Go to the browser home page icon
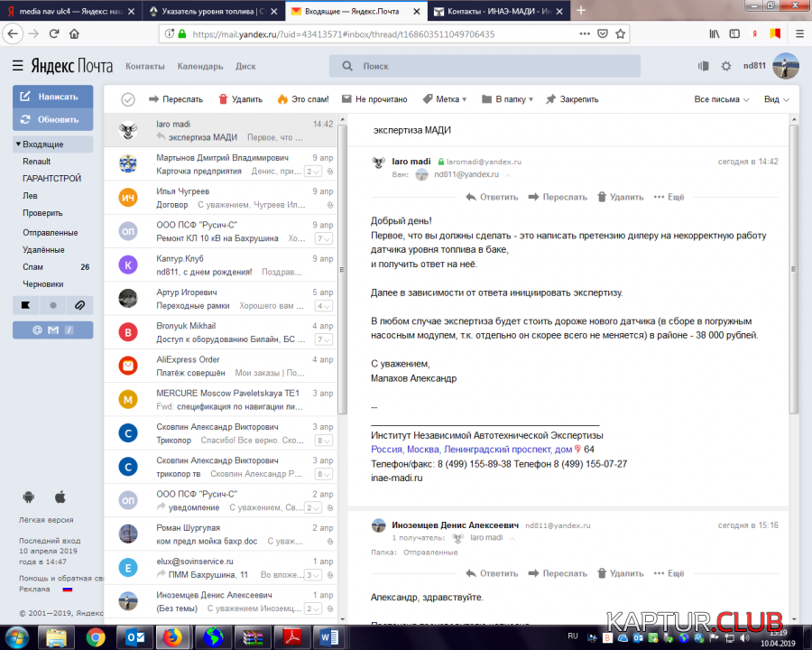812x650 pixels. click(x=74, y=33)
